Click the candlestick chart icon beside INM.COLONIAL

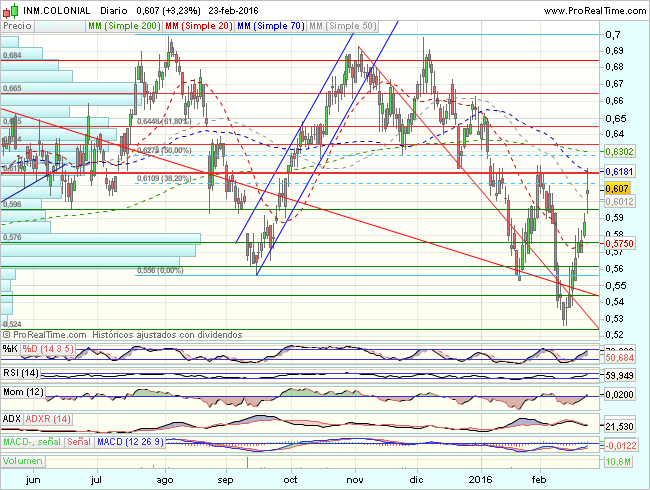(10, 10)
